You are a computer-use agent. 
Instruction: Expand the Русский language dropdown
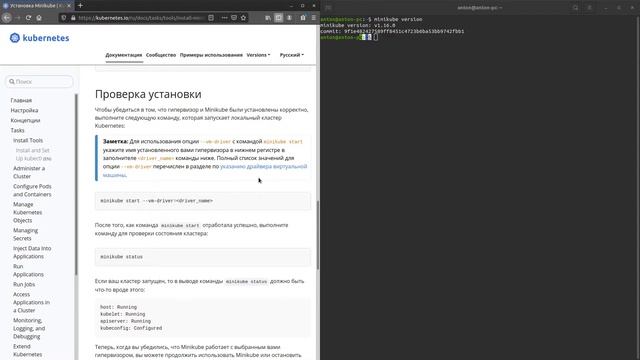point(291,55)
